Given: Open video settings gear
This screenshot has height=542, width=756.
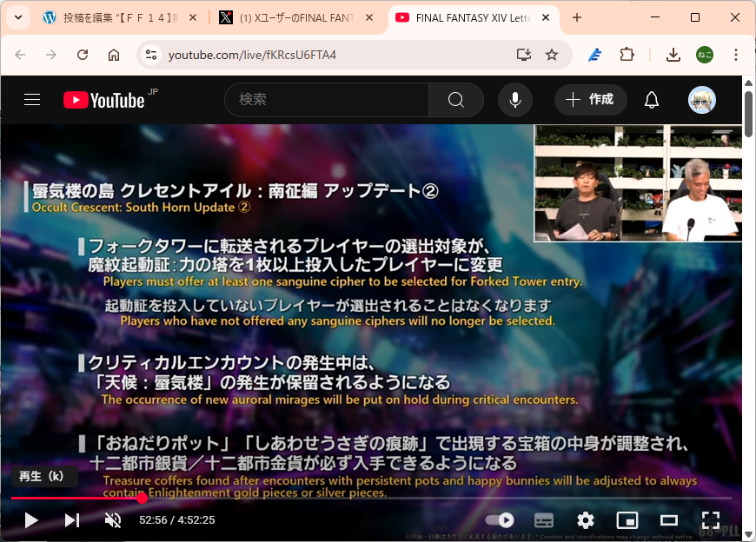Looking at the screenshot, I should (x=586, y=520).
